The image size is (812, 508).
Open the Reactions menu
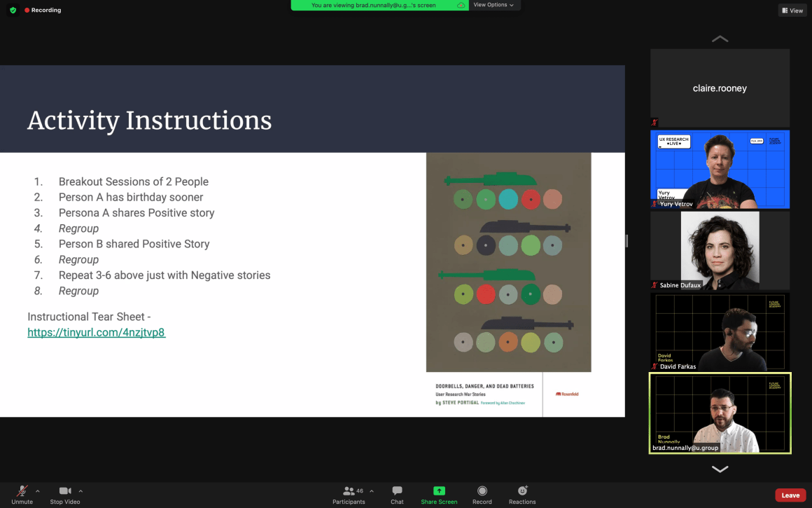pos(522,495)
